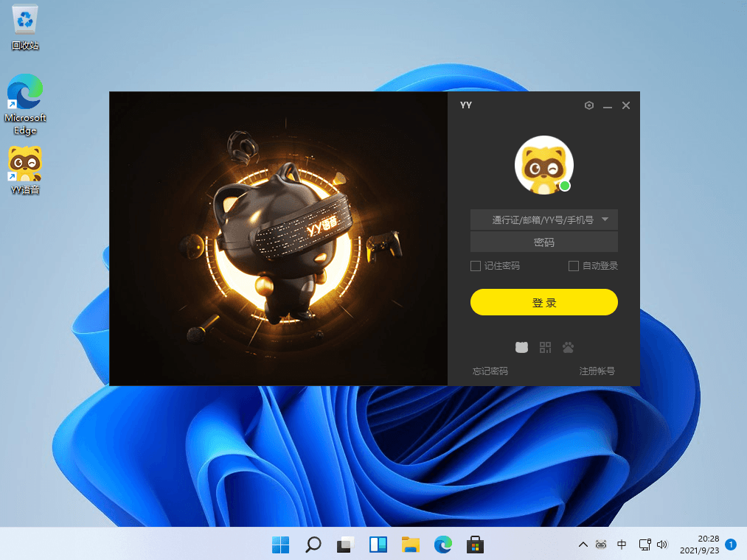747x560 pixels.
Task: Minimize the YY login window
Action: (x=608, y=105)
